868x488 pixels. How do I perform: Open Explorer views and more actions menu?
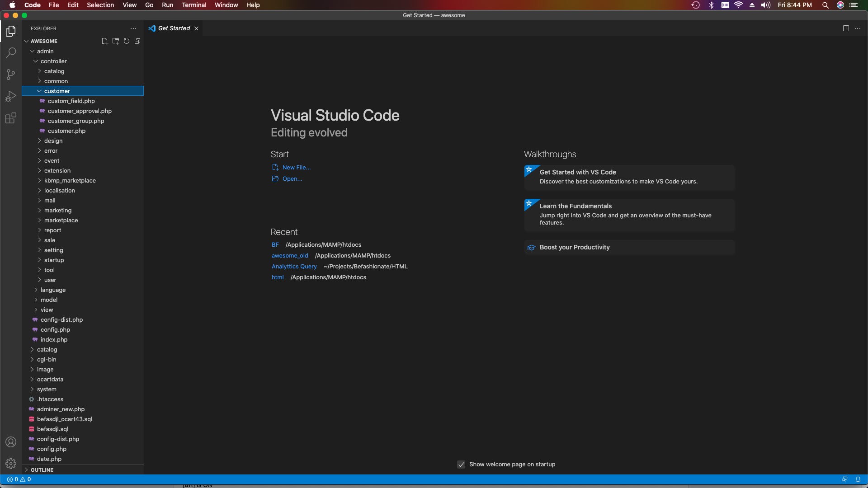tap(133, 28)
